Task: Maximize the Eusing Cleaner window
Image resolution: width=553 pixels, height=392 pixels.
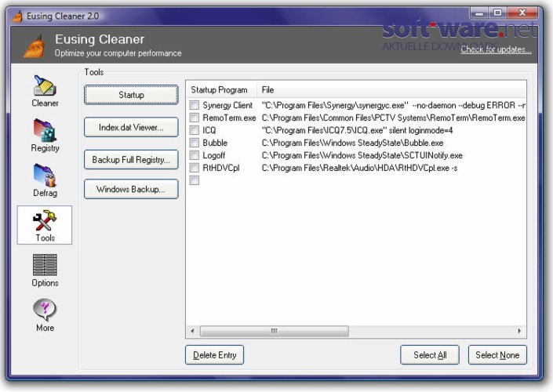Action: (497, 13)
